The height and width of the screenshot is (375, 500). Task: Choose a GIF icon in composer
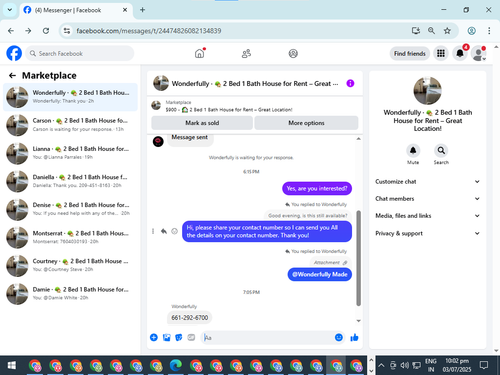pos(191,337)
